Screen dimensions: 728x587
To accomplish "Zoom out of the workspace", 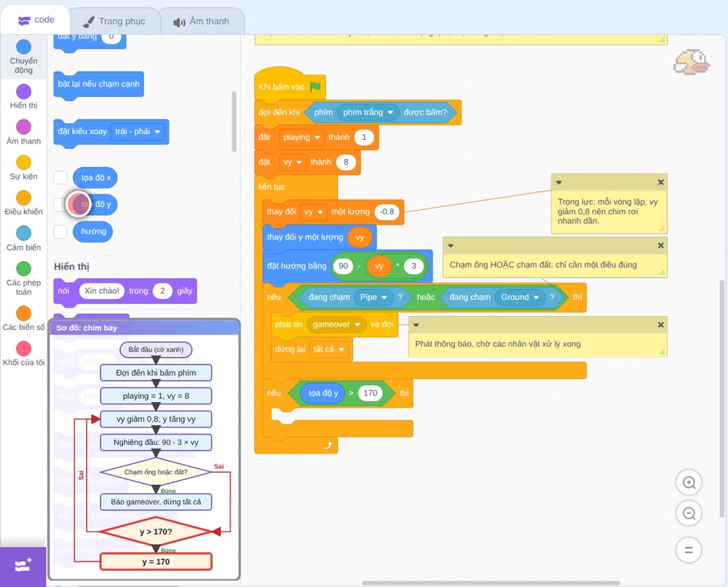I will click(689, 513).
